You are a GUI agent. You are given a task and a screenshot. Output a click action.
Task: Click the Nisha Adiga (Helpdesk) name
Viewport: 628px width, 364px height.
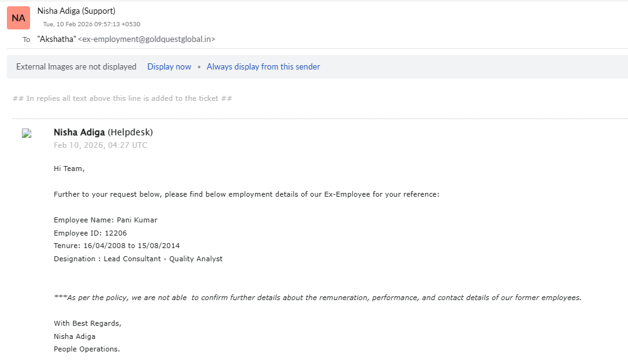click(x=103, y=132)
